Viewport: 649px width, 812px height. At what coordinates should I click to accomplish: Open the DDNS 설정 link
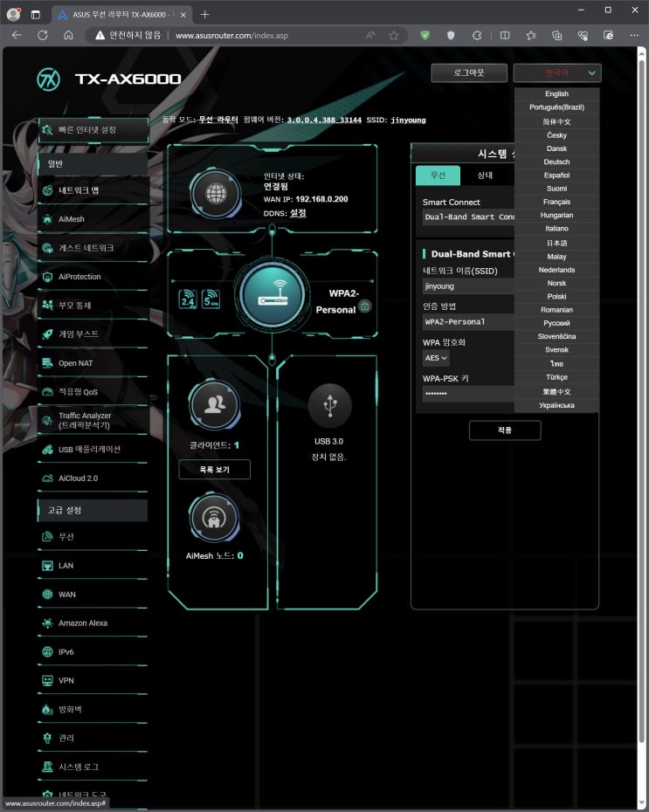298,213
